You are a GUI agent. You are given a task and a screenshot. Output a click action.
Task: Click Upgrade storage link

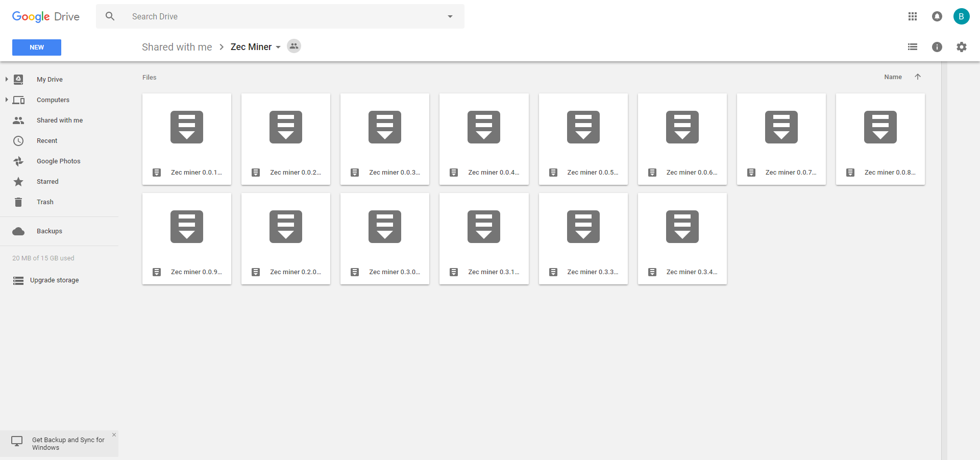54,280
